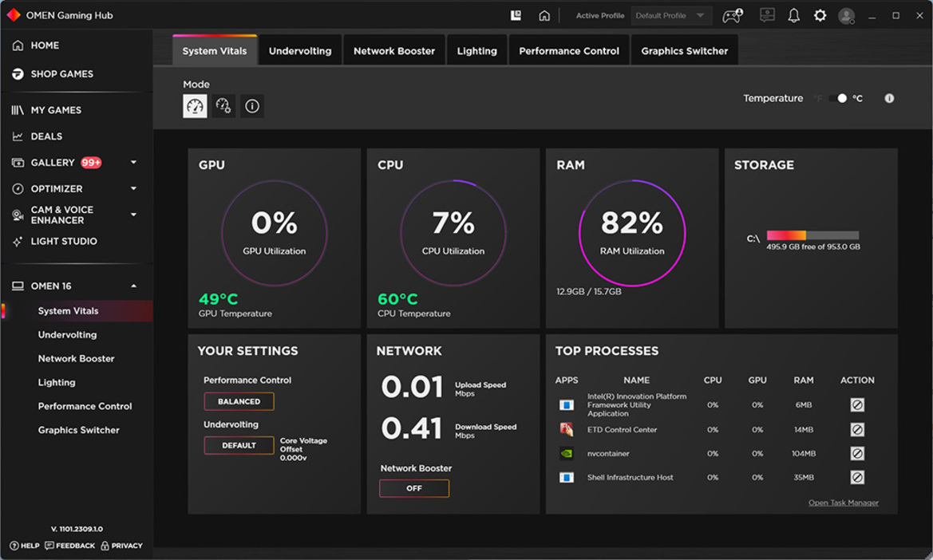Open settings gear icon
933x560 pixels.
820,15
